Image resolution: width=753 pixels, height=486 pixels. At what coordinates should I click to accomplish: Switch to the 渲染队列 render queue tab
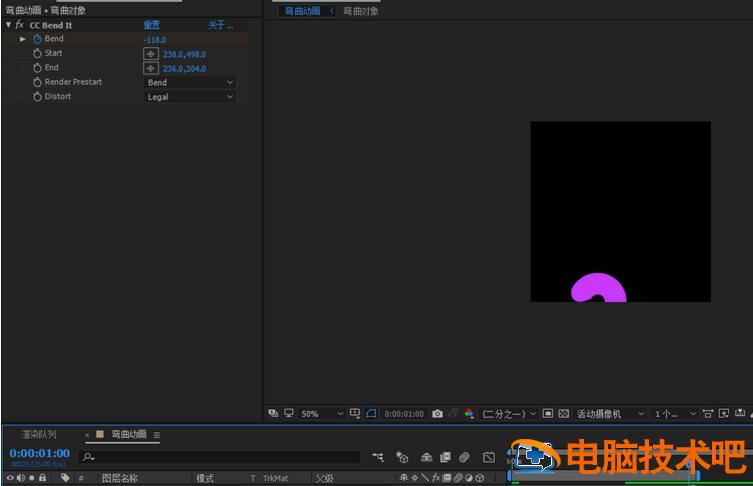point(39,434)
